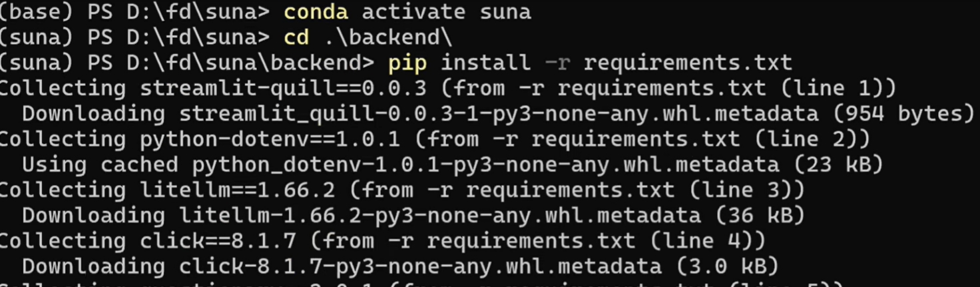
Task: Click the '(36 kB)' size text
Action: click(760, 216)
